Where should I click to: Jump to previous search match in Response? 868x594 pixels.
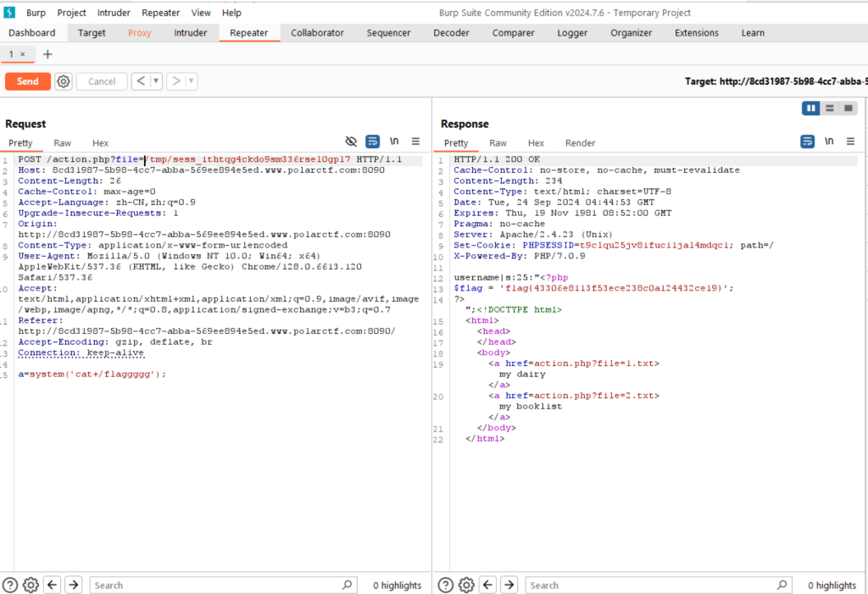487,585
